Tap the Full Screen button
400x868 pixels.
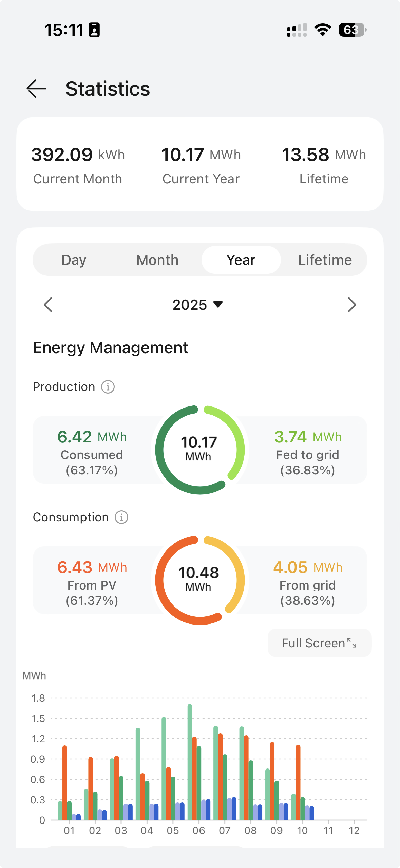pyautogui.click(x=319, y=643)
